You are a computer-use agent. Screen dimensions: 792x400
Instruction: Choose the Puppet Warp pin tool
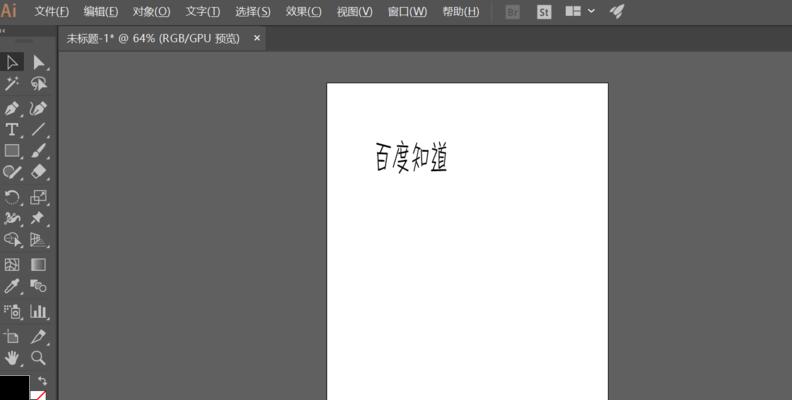(x=39, y=218)
